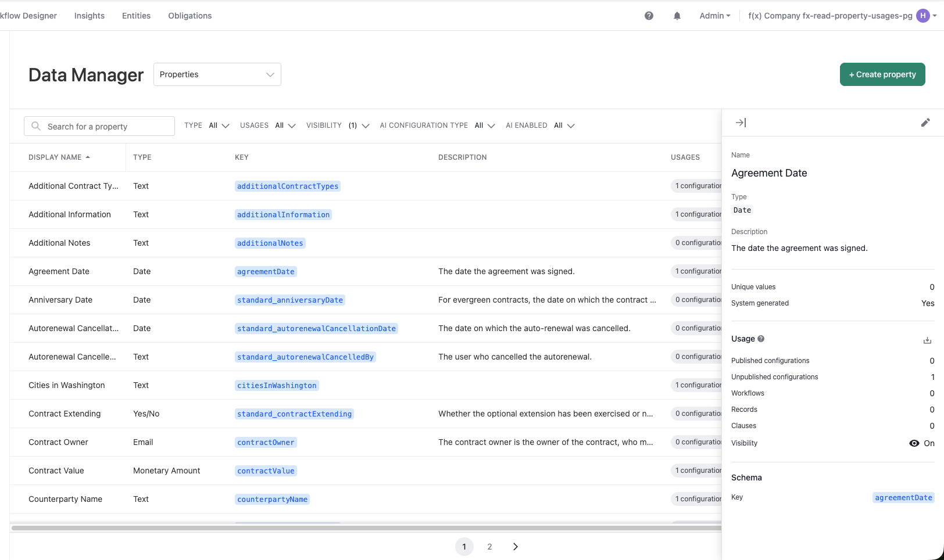Click the Type column header

click(142, 157)
